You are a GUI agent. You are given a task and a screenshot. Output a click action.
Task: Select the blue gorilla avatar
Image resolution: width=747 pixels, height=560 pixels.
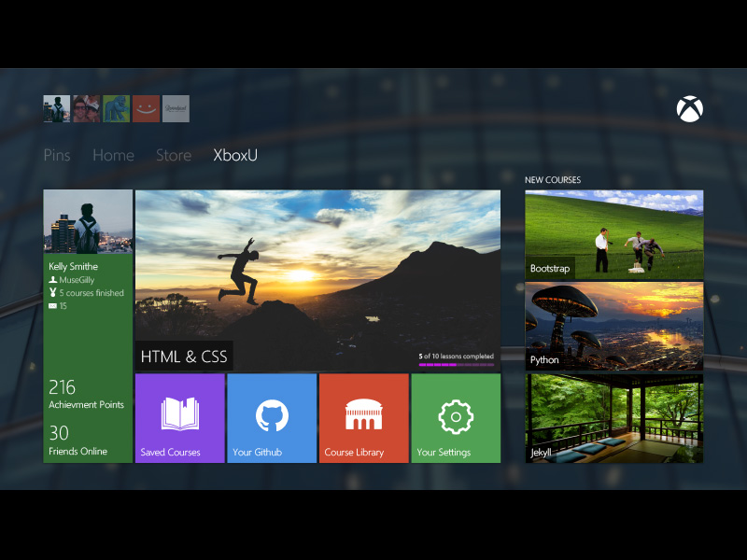point(116,108)
